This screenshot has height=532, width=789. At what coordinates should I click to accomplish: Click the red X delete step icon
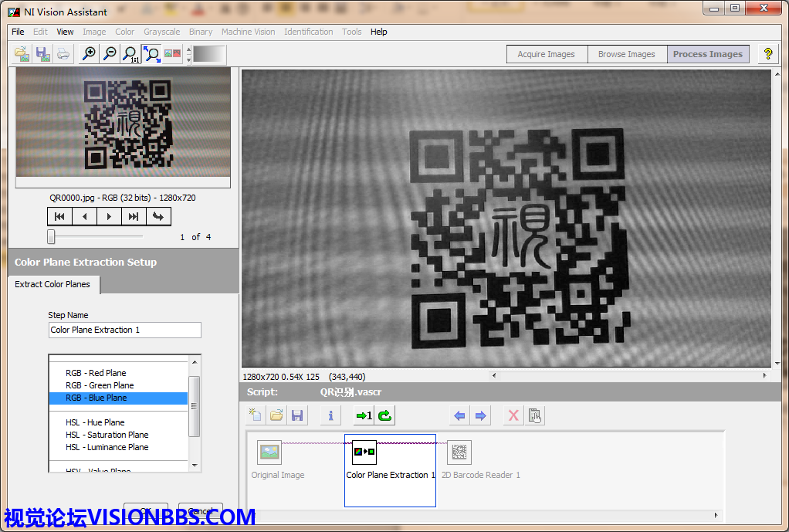pos(513,415)
